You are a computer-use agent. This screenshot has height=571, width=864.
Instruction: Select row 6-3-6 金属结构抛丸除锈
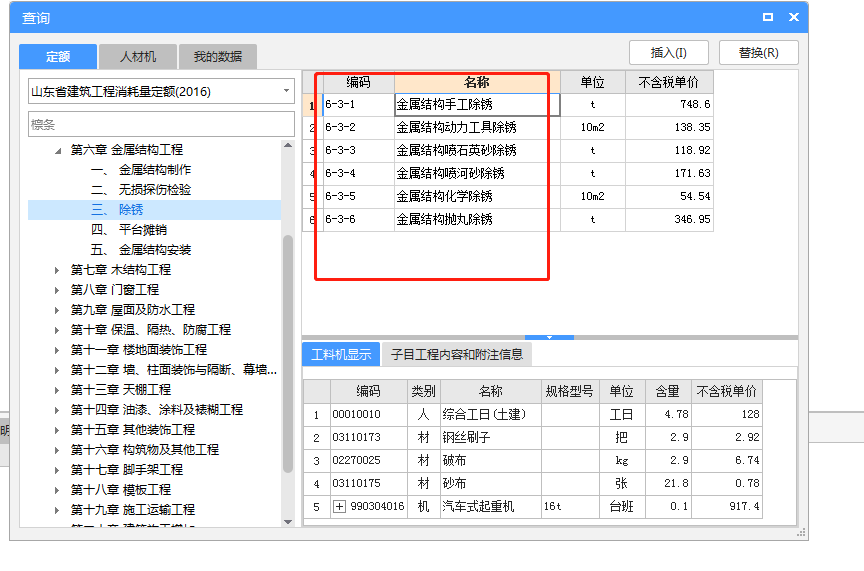click(x=508, y=219)
